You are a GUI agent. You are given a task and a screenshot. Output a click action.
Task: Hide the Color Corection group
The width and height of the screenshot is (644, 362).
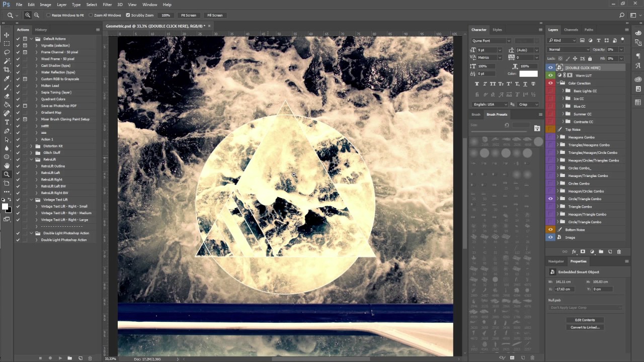[550, 83]
